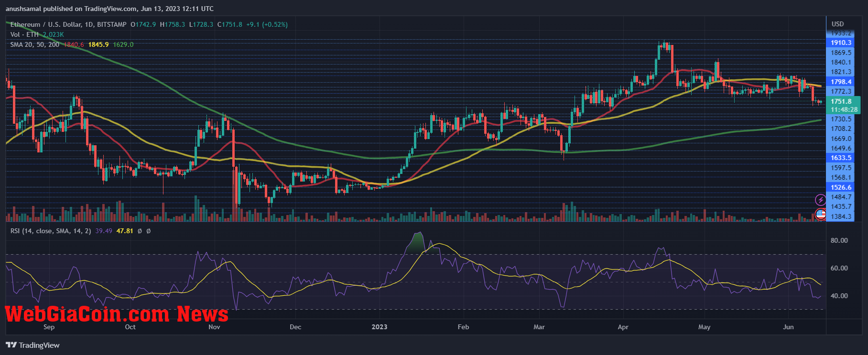Click the change value +9.1 (+0.52%)
Screen dimensions: 868x355
point(267,24)
